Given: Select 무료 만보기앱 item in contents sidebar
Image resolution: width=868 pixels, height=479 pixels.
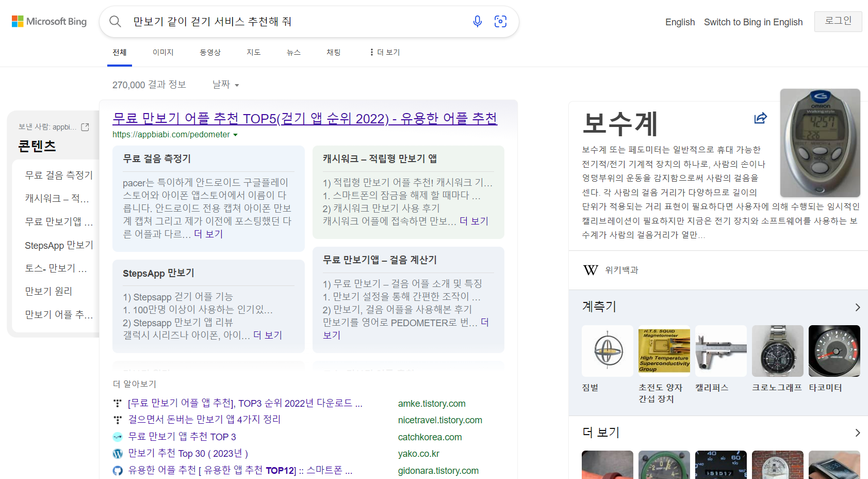Looking at the screenshot, I should pos(59,221).
